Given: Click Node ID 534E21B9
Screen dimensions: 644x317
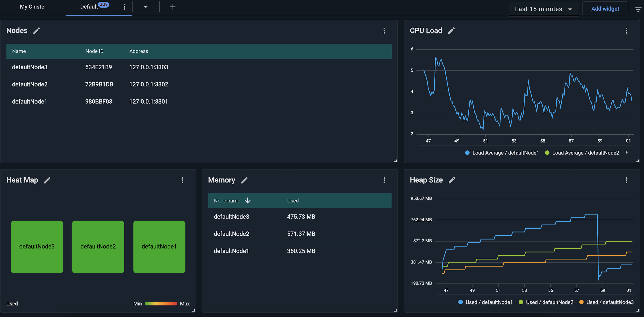Looking at the screenshot, I should (x=98, y=67).
